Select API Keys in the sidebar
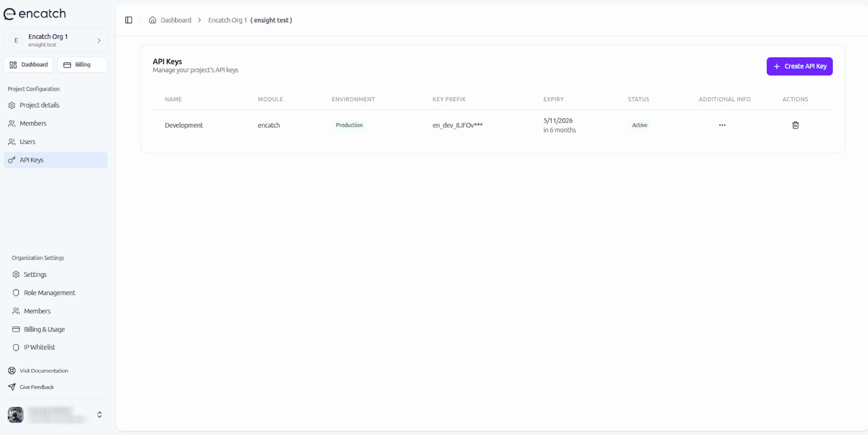This screenshot has width=868, height=435. tap(32, 160)
